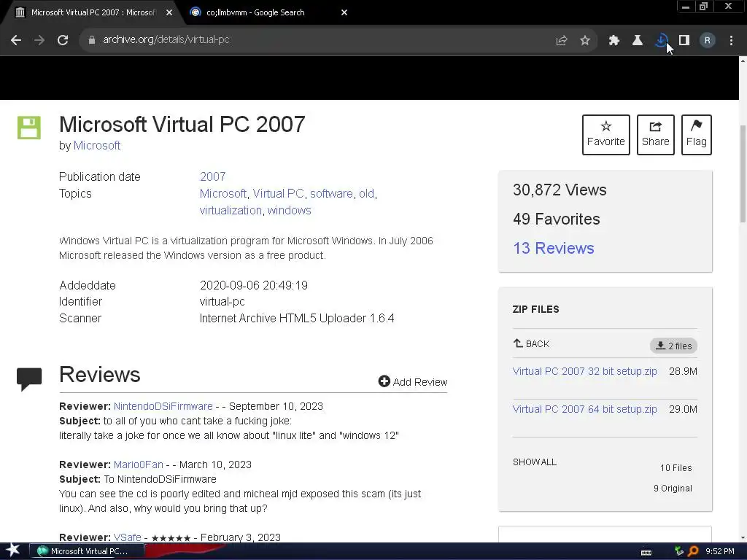747x560 pixels.
Task: Click the keyboard tray icon
Action: coord(646,552)
